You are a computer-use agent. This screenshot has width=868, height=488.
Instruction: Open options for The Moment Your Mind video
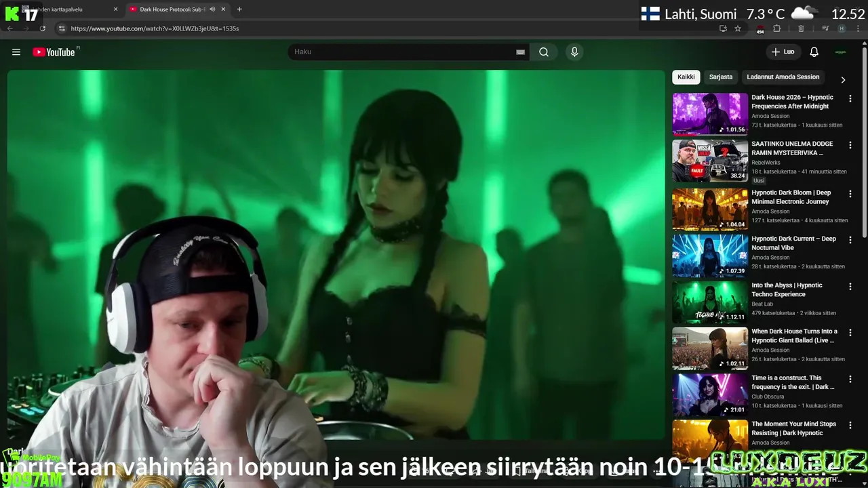click(850, 425)
